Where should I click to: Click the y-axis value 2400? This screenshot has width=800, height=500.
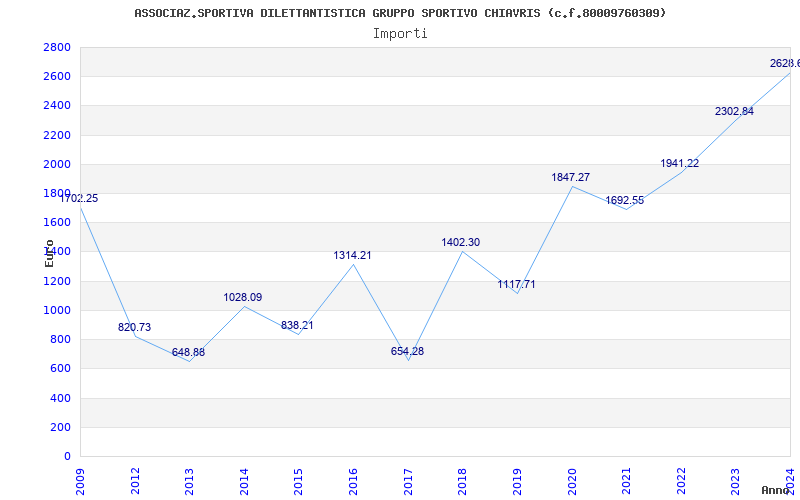pos(57,106)
